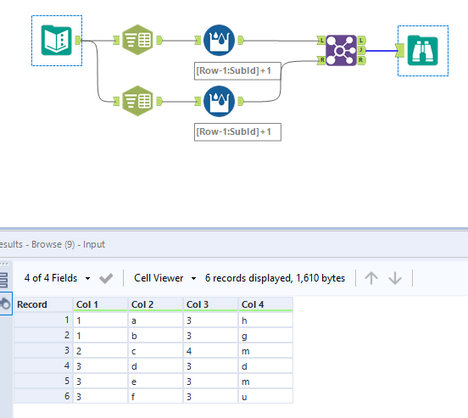Click the Record column header

coord(43,304)
